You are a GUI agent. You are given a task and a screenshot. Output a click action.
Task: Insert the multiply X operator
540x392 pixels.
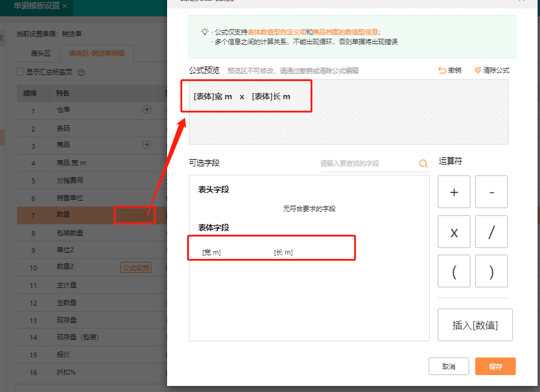click(454, 232)
